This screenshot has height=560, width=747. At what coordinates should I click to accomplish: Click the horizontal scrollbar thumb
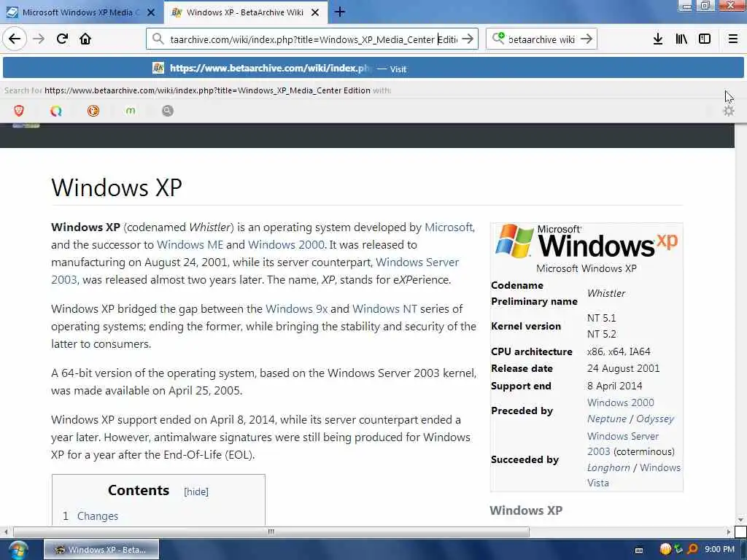271,532
